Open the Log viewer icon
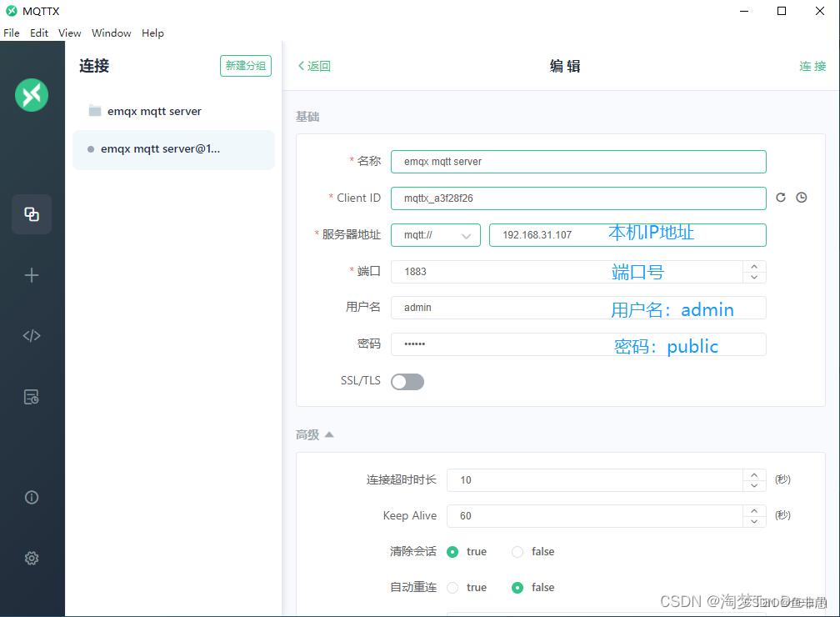Screen dimensions: 840x617 (32, 397)
